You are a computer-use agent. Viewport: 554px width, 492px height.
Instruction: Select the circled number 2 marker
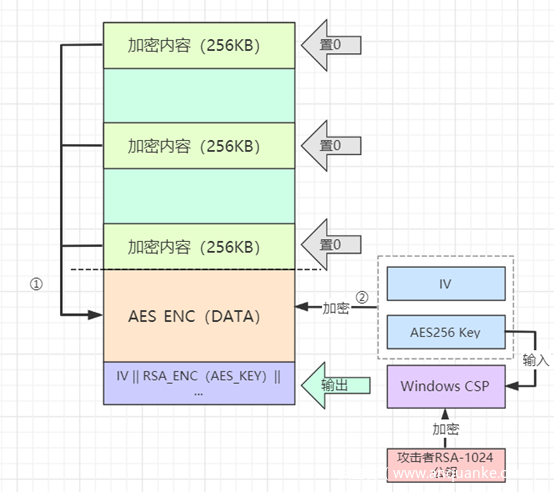(362, 297)
